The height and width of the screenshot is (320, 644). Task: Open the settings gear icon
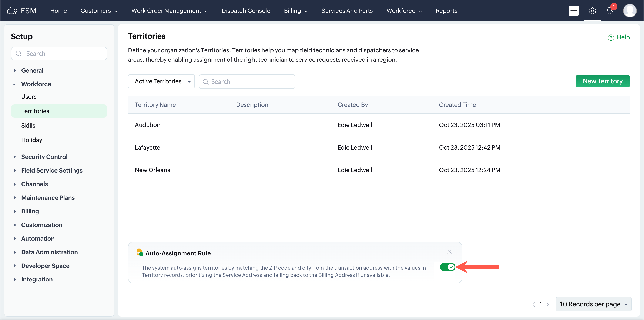(592, 11)
